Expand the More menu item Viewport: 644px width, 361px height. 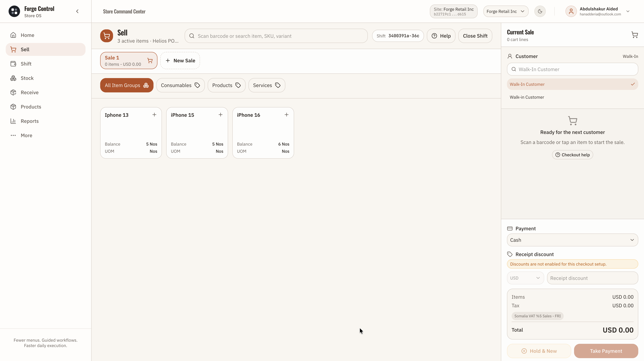[x=45, y=135]
